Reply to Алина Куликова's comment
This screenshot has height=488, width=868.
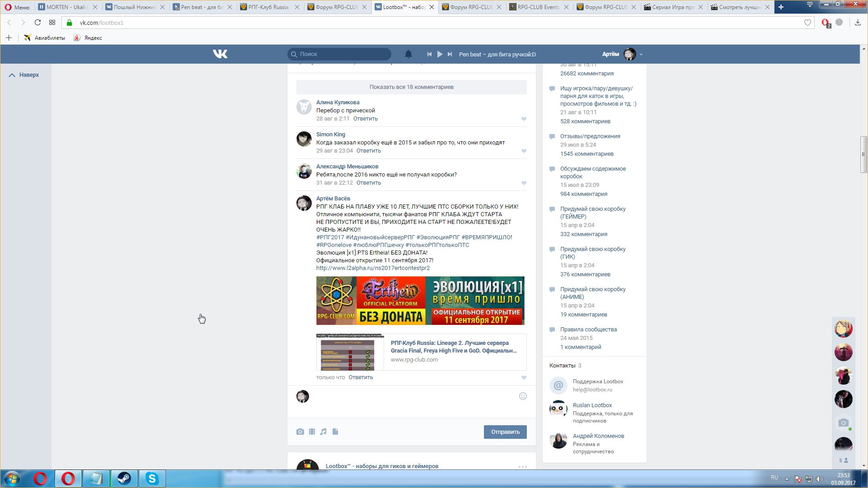[x=366, y=119]
